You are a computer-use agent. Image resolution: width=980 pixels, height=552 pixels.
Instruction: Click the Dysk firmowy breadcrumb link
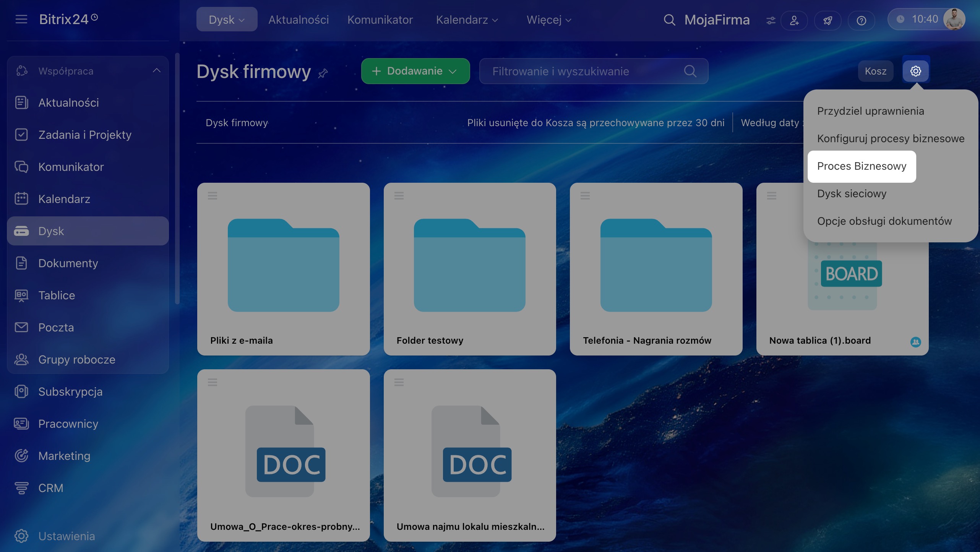(237, 123)
